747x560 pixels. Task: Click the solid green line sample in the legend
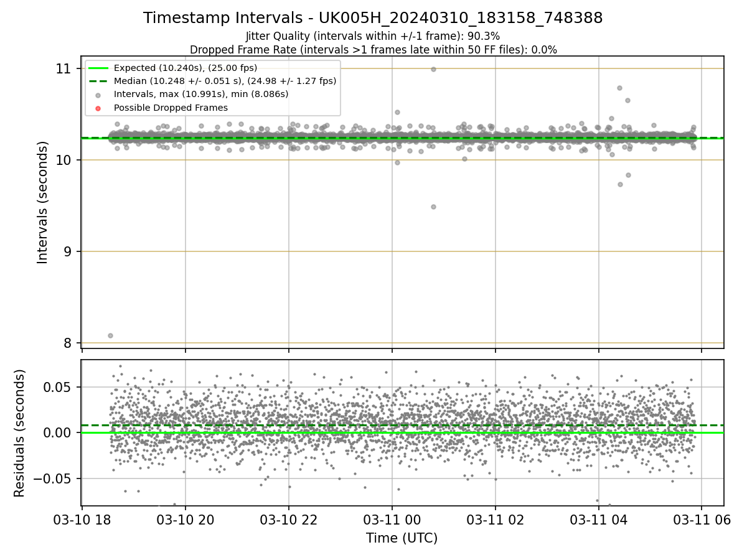pos(100,68)
